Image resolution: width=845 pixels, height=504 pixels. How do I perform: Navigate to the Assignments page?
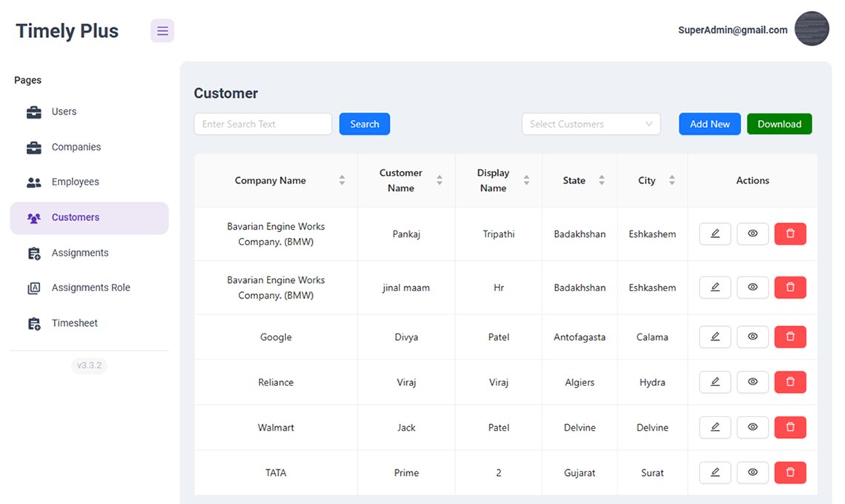[x=82, y=253]
